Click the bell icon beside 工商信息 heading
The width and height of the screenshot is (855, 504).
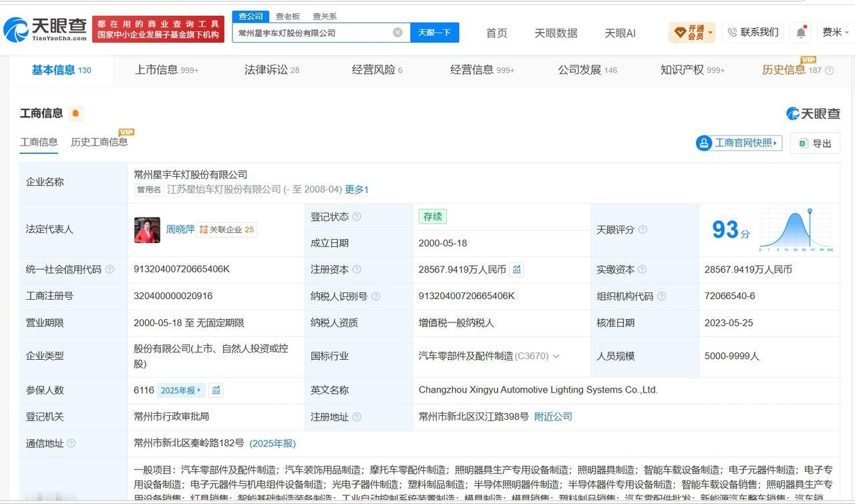pos(75,113)
